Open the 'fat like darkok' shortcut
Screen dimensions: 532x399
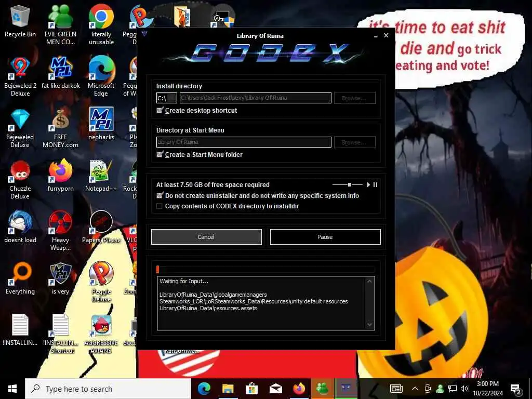point(61,73)
